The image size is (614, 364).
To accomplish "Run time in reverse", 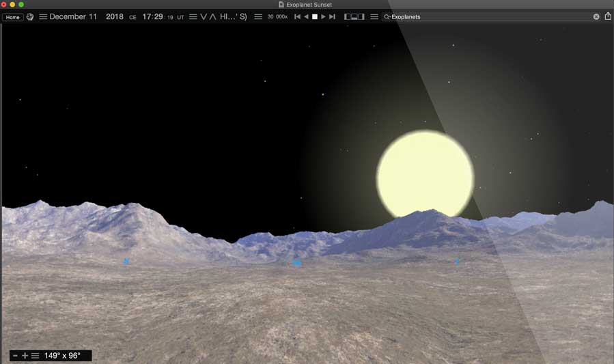I will 306,17.
